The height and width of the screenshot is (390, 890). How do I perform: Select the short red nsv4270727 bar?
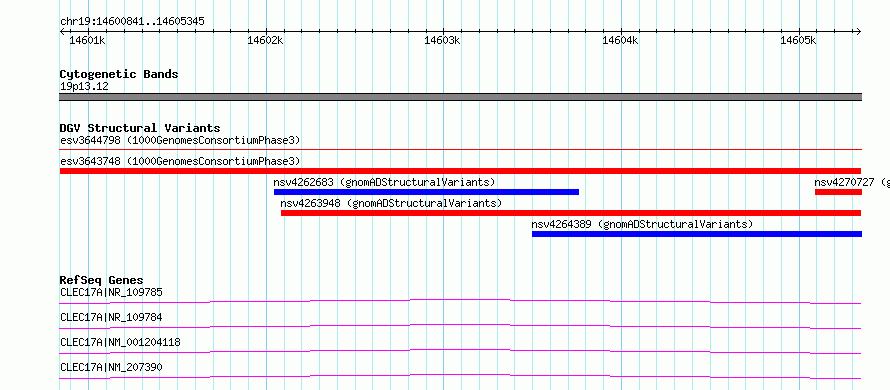coord(838,192)
